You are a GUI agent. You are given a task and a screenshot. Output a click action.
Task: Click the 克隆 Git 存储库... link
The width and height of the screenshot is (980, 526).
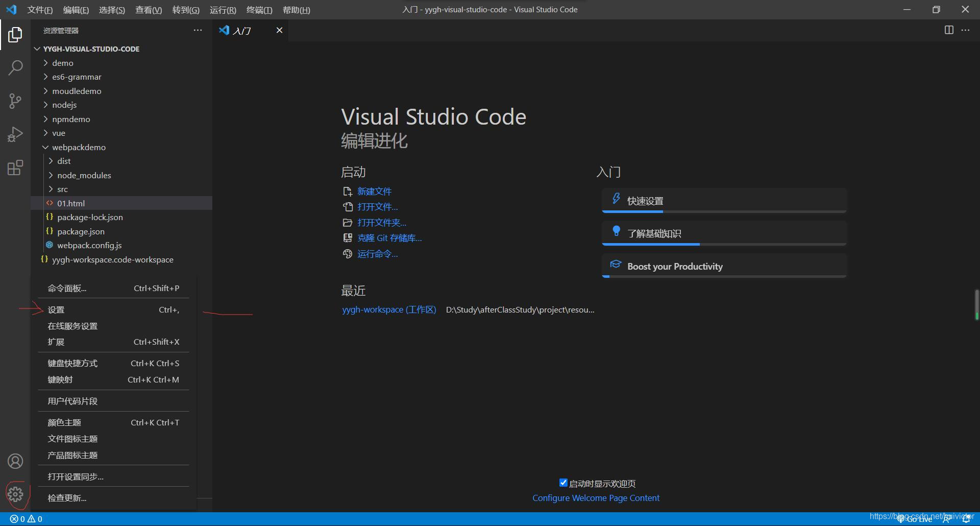pyautogui.click(x=389, y=238)
